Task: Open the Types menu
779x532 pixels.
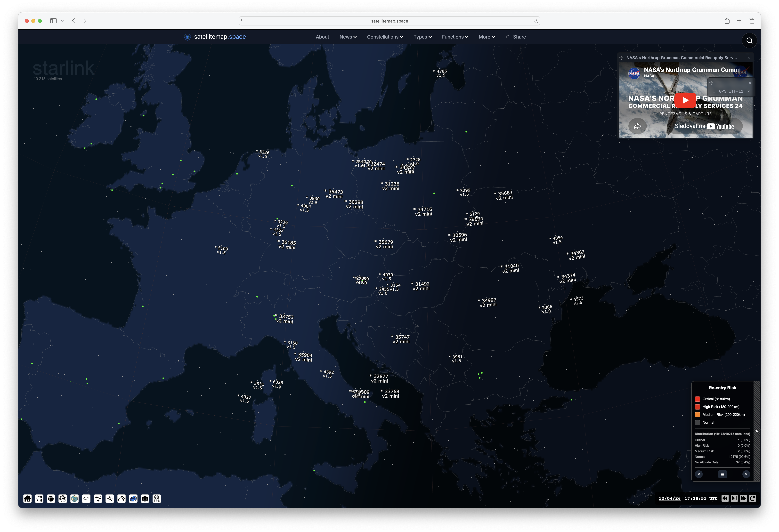Action: point(422,37)
